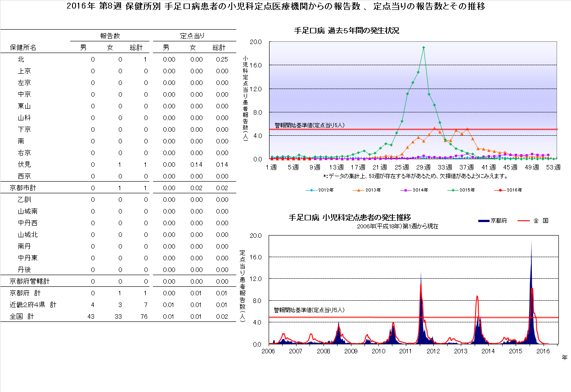Select the 2014年 purple square legend marker

pyautogui.click(x=405, y=190)
